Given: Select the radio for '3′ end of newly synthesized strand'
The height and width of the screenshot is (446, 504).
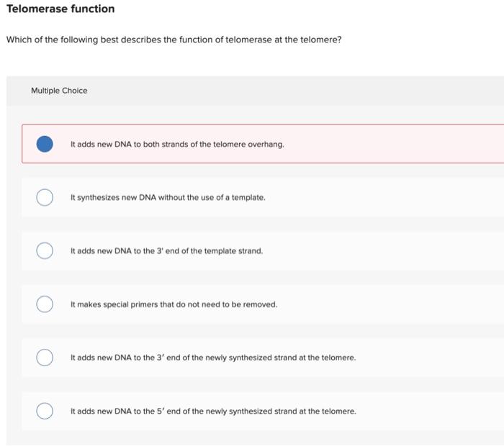Looking at the screenshot, I should coord(45,358).
